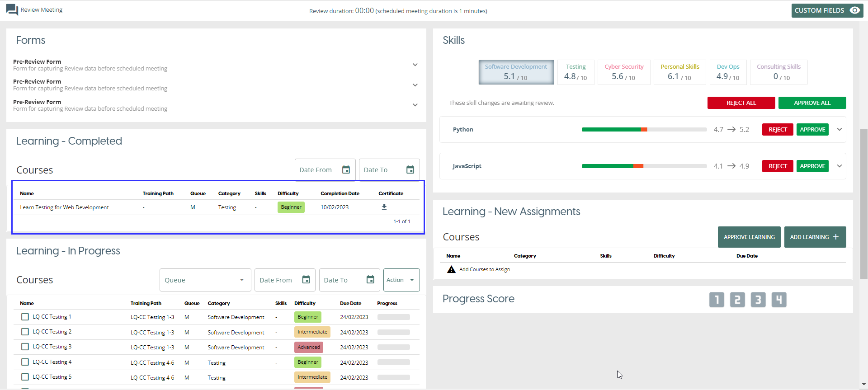
Task: Click calendar icon in In Progress Date From
Action: 306,280
